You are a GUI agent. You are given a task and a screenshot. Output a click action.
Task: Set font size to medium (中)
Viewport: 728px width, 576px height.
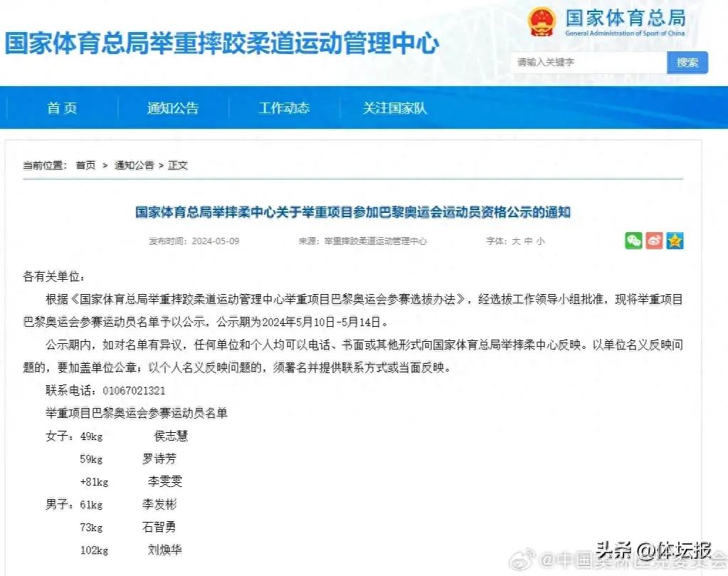pos(528,241)
